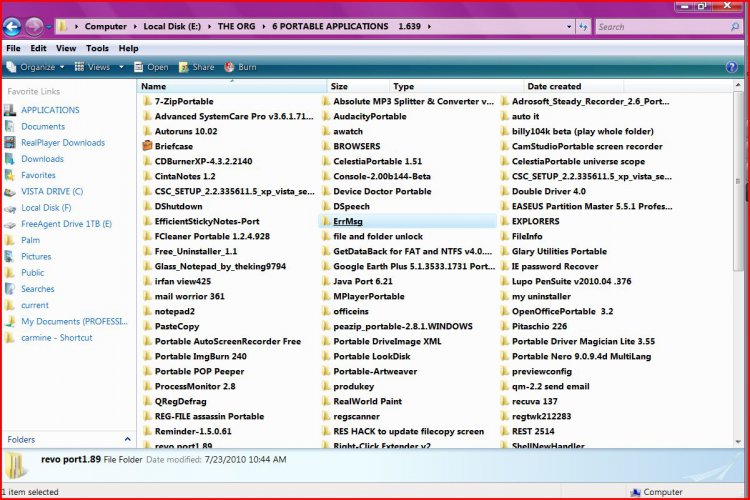750x500 pixels.
Task: Open the current favorite link
Action: click(x=35, y=305)
